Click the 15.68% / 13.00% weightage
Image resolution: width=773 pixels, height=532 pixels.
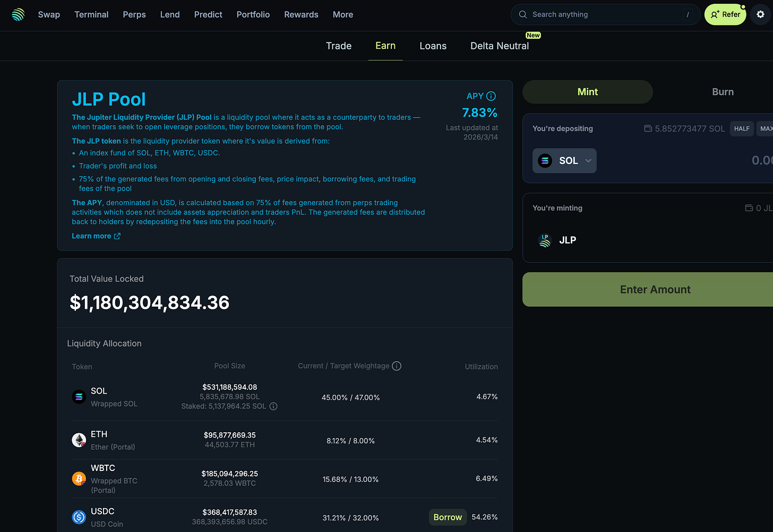[x=351, y=479]
